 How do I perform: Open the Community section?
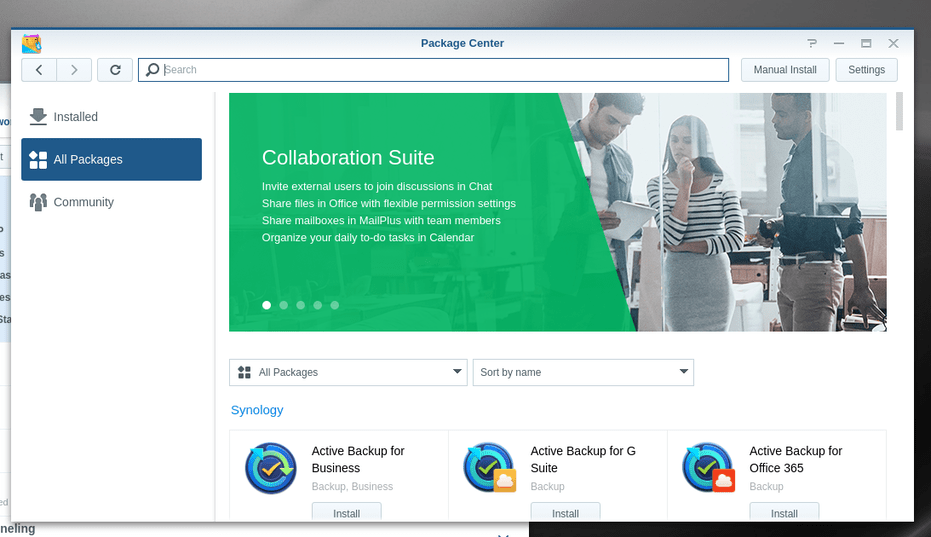click(112, 202)
